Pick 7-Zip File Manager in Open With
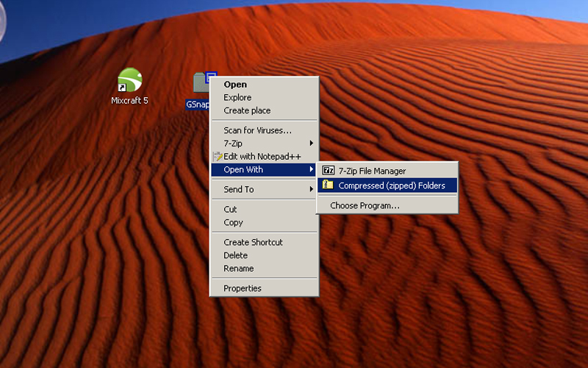The width and height of the screenshot is (588, 368). click(387, 171)
